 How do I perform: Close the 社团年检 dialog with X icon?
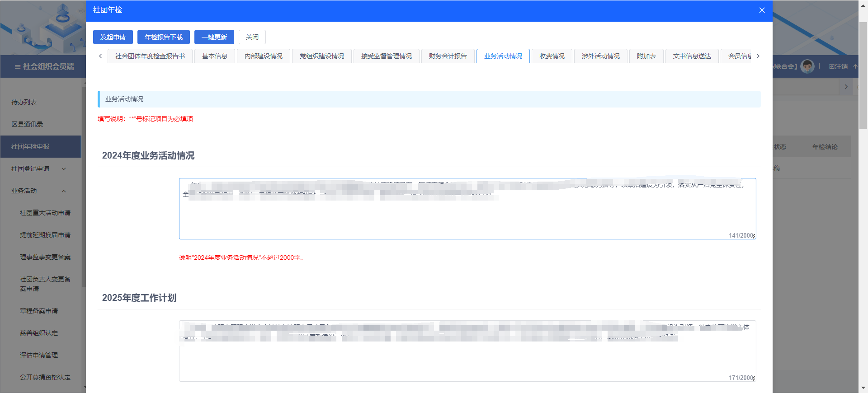pos(762,10)
